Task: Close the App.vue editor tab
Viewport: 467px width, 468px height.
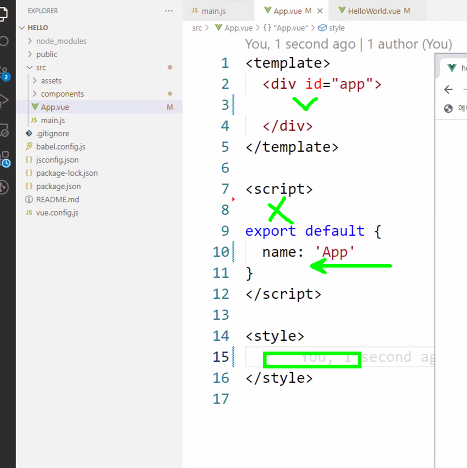Action: coord(320,11)
